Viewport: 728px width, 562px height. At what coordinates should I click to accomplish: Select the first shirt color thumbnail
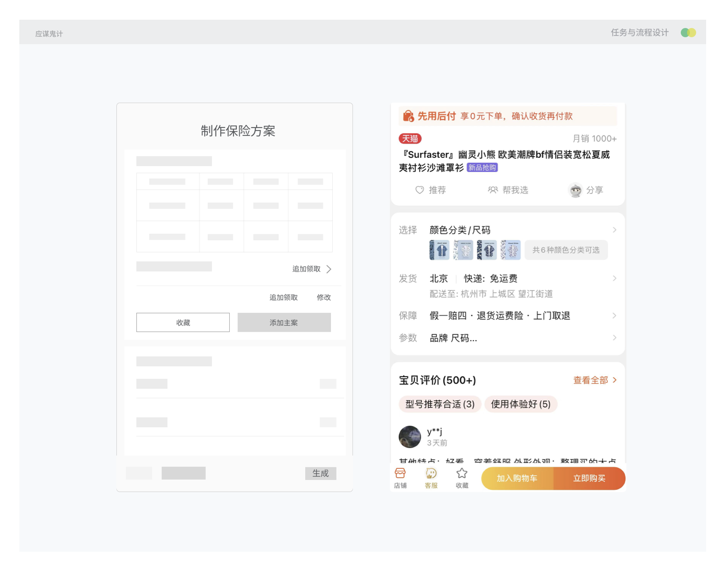(x=439, y=250)
